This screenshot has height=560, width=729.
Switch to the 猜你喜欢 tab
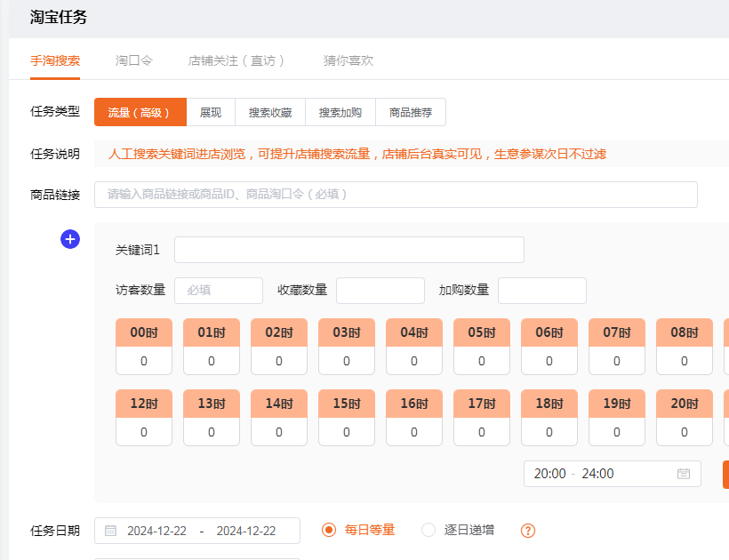pos(348,61)
